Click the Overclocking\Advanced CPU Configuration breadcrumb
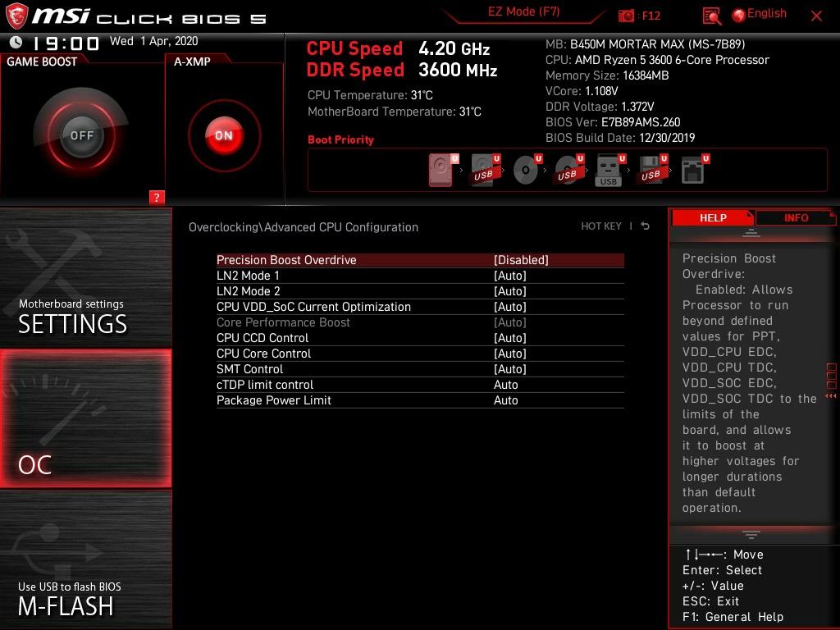 [304, 227]
